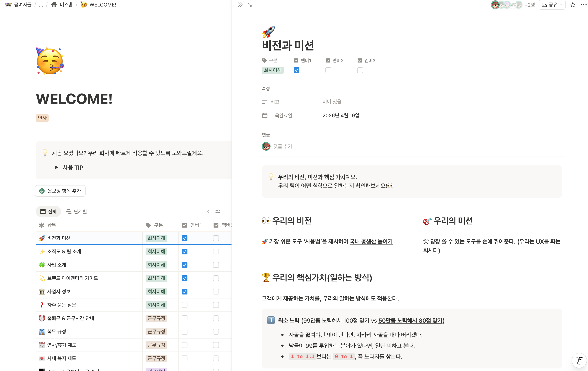Expand the 사용 TIP toggle
588x371 pixels.
(x=56, y=167)
